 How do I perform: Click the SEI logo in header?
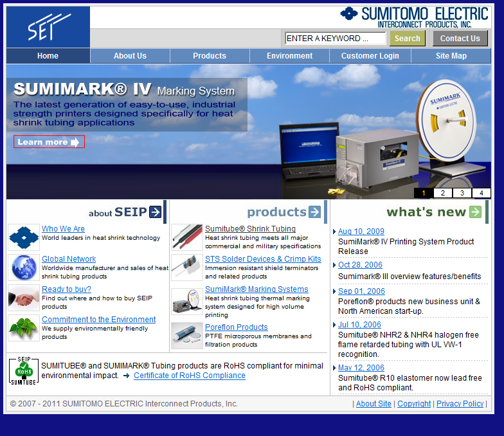[x=48, y=27]
